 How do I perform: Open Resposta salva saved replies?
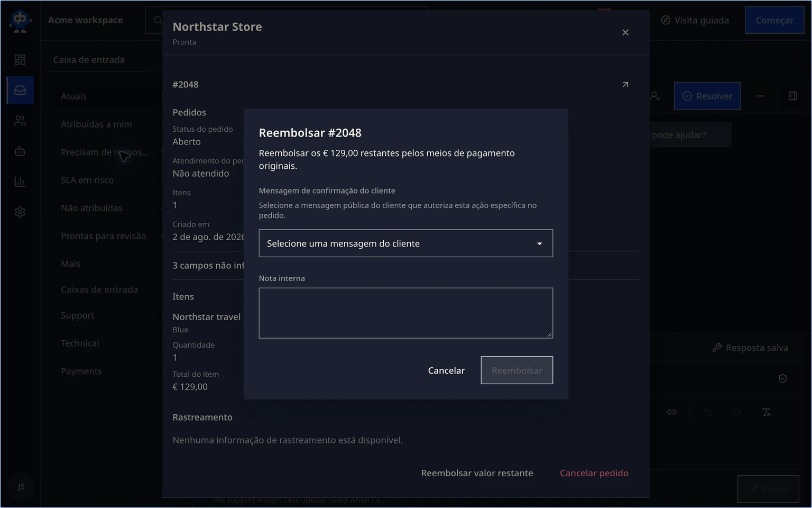click(750, 348)
